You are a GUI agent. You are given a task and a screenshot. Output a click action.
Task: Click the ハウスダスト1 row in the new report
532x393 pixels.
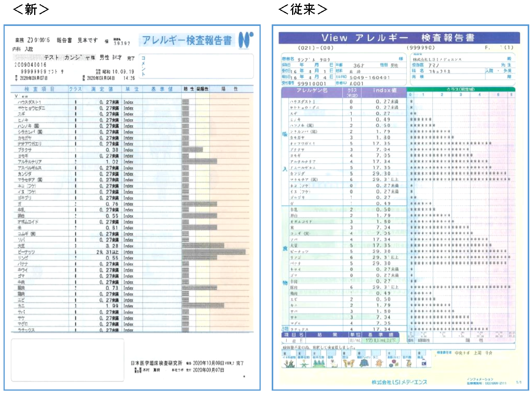click(132, 102)
